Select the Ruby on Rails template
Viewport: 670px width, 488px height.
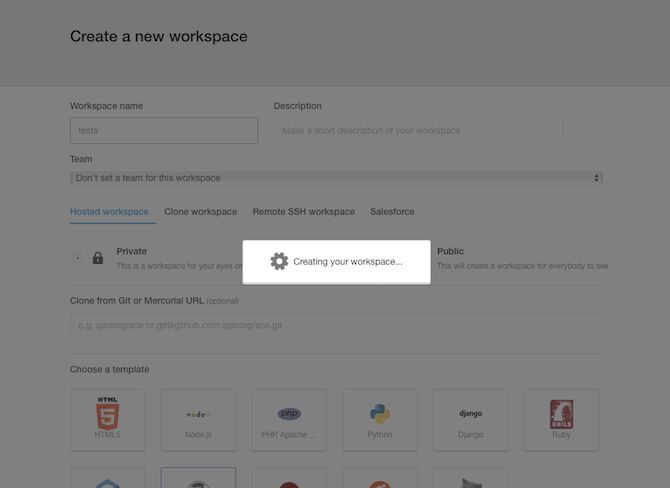[x=561, y=420]
